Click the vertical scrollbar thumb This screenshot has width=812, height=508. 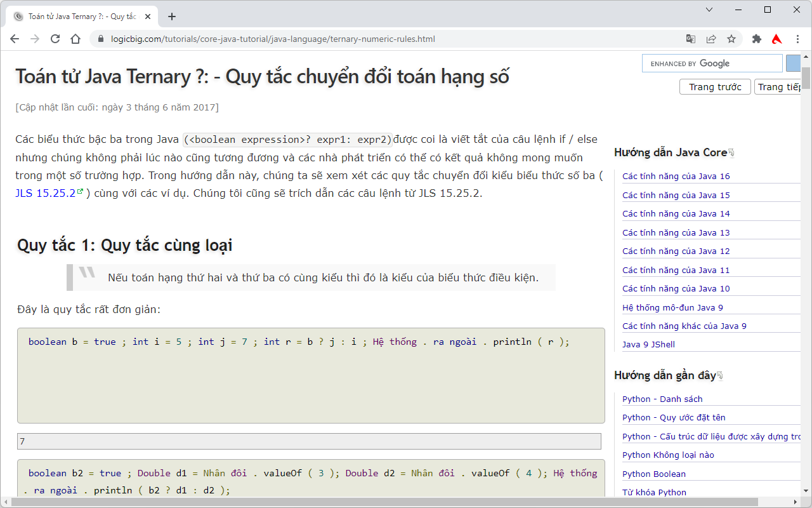(x=806, y=79)
